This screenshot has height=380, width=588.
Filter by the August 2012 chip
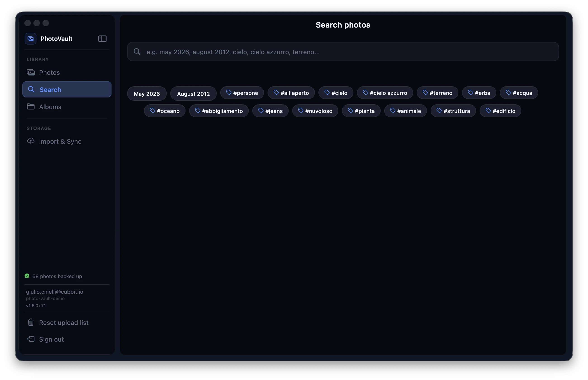(193, 94)
